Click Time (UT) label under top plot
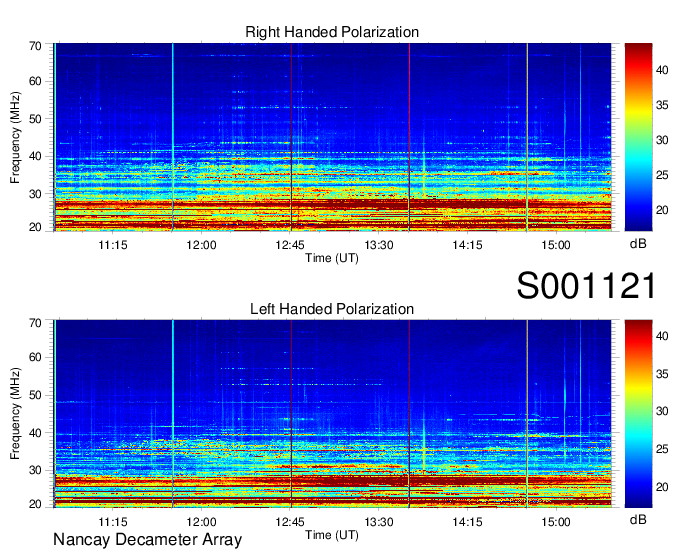 coord(332,258)
